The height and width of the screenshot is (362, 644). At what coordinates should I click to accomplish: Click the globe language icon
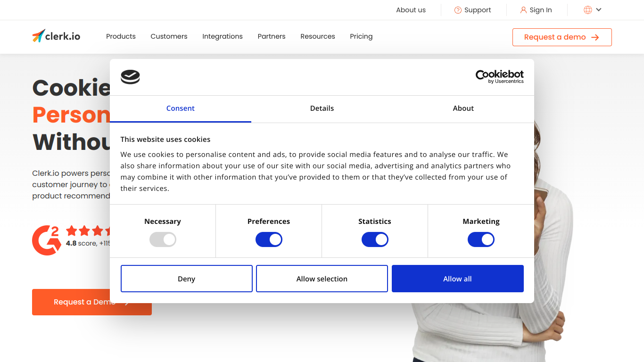tap(588, 10)
